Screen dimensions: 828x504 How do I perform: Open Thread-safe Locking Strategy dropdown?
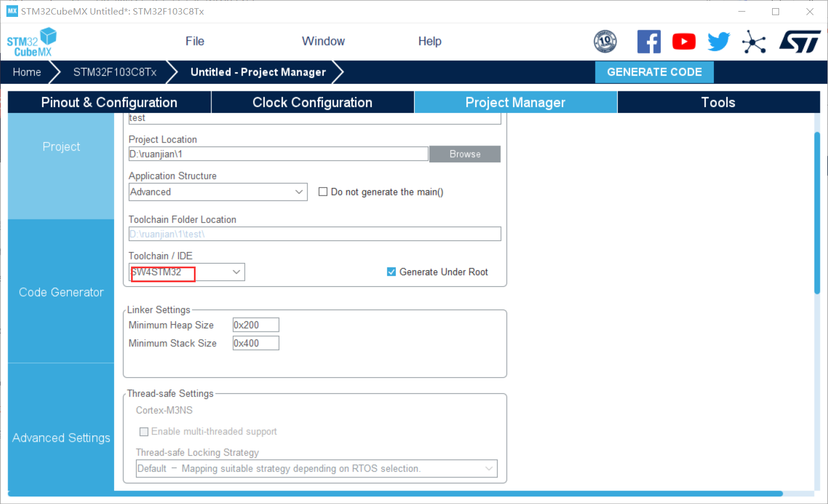317,468
